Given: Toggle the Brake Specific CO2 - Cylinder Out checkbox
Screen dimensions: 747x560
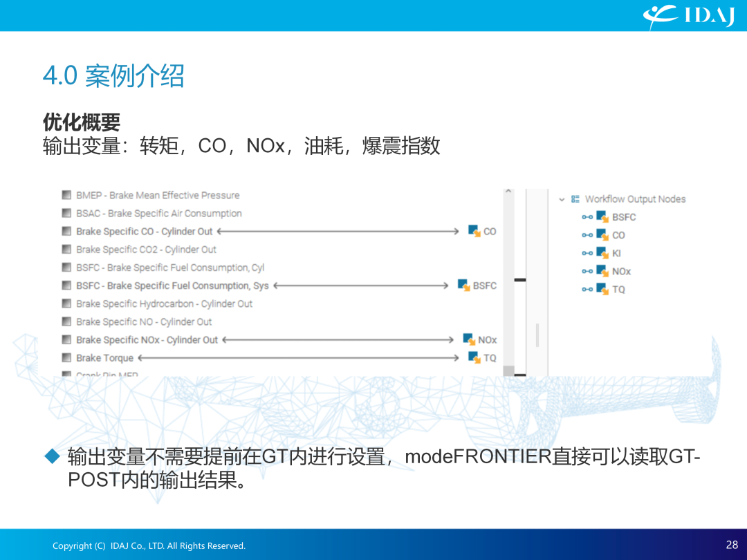Looking at the screenshot, I should pyautogui.click(x=66, y=249).
